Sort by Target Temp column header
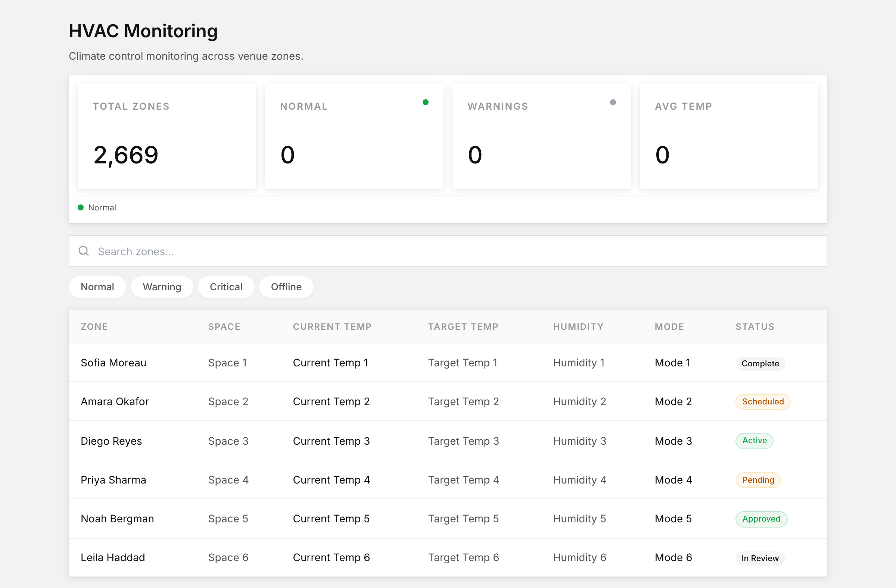This screenshot has width=896, height=588. click(x=463, y=326)
